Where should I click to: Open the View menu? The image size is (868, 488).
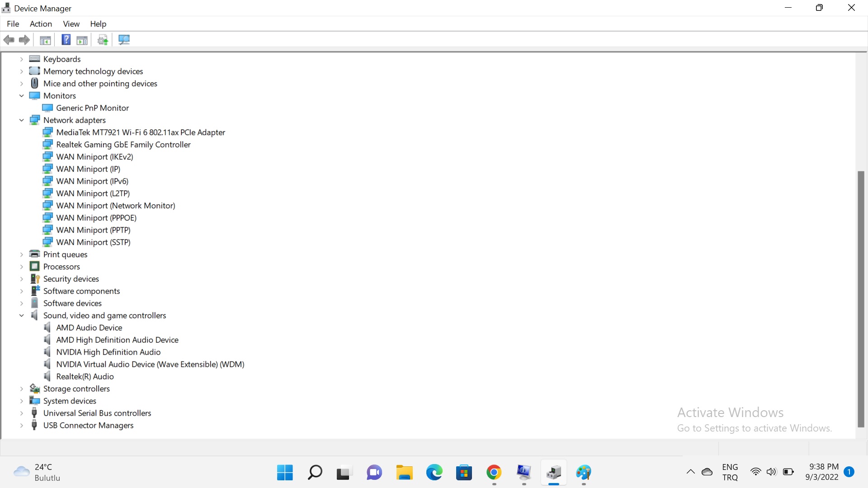[x=71, y=24]
